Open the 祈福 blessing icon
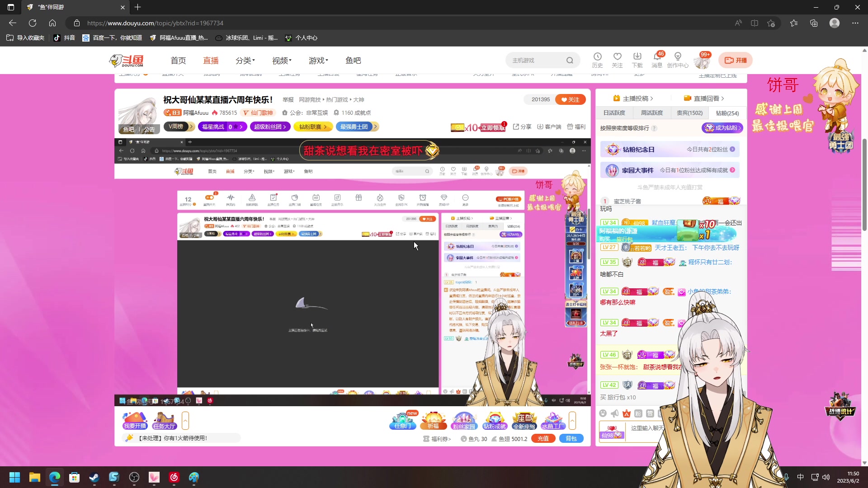This screenshot has width=868, height=488. [433, 421]
